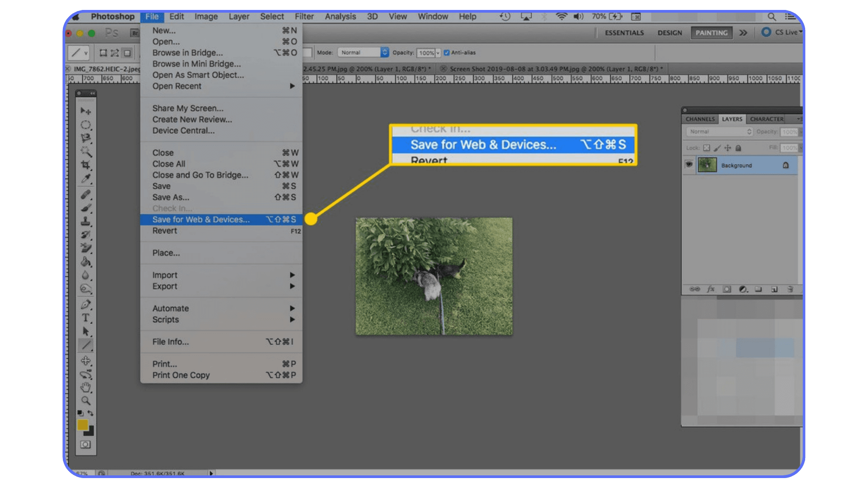Viewport: 868px width, 488px height.
Task: Select the Spot Healing Brush tool
Action: click(86, 195)
